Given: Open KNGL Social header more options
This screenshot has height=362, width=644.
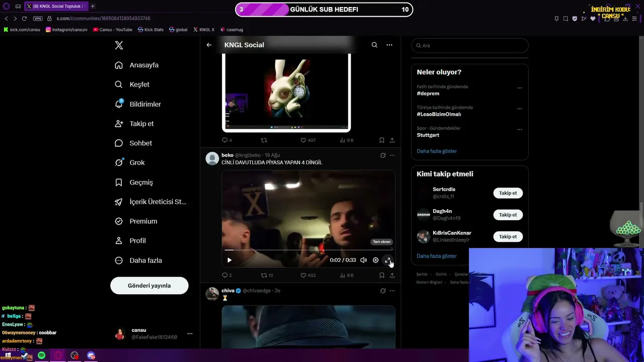Looking at the screenshot, I should pos(389,45).
